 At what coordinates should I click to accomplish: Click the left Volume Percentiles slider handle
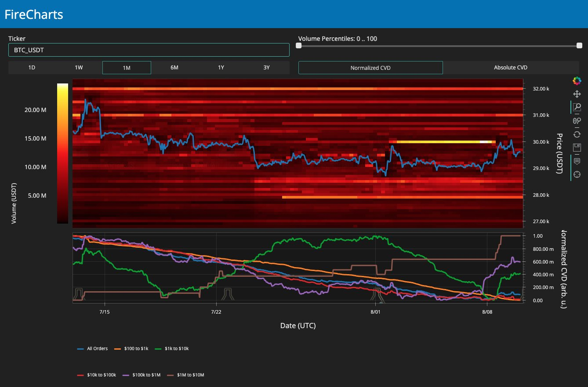[x=299, y=46]
